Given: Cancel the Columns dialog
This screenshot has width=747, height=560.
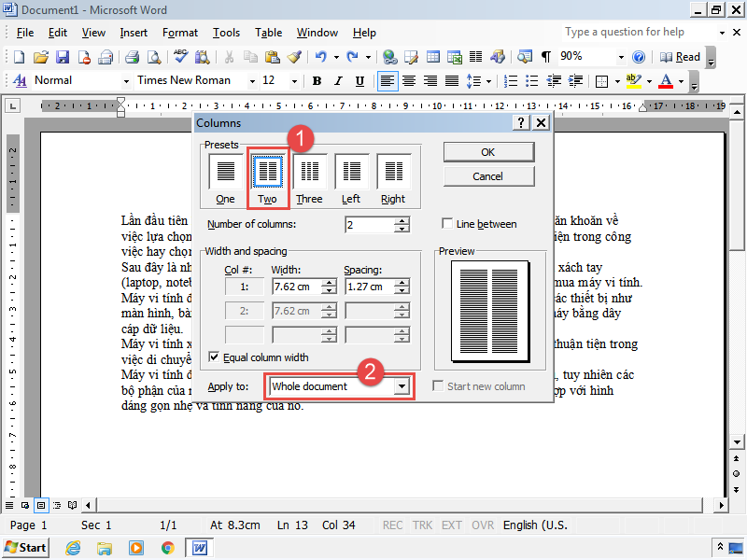Looking at the screenshot, I should (x=488, y=176).
